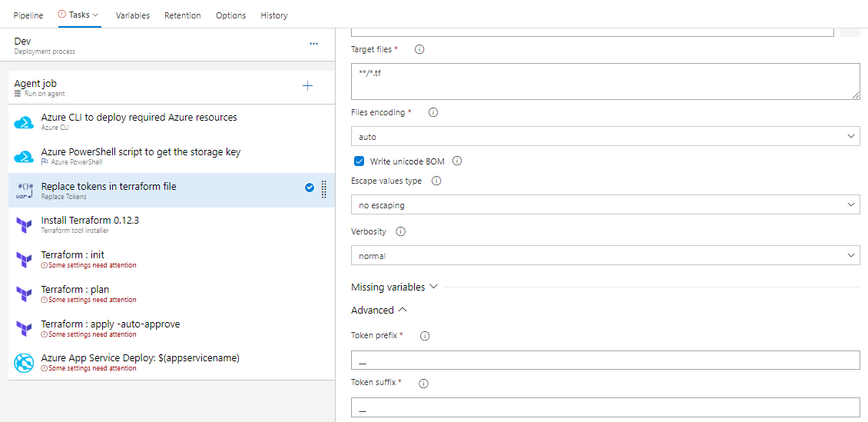This screenshot has height=422, width=868.
Task: Click the Replace Tokens task icon
Action: pos(25,191)
